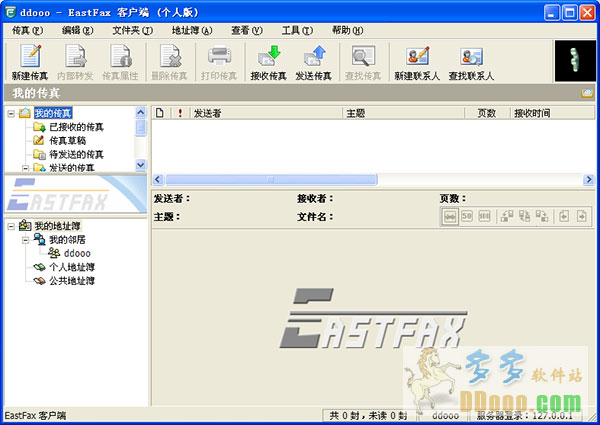The image size is (600, 425).
Task: Collapse the 我的邻居 tree node
Action: pos(25,240)
